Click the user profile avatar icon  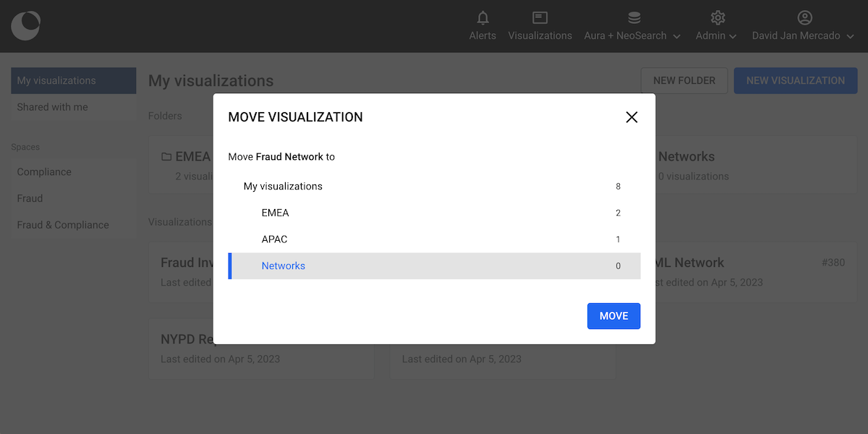tap(804, 18)
